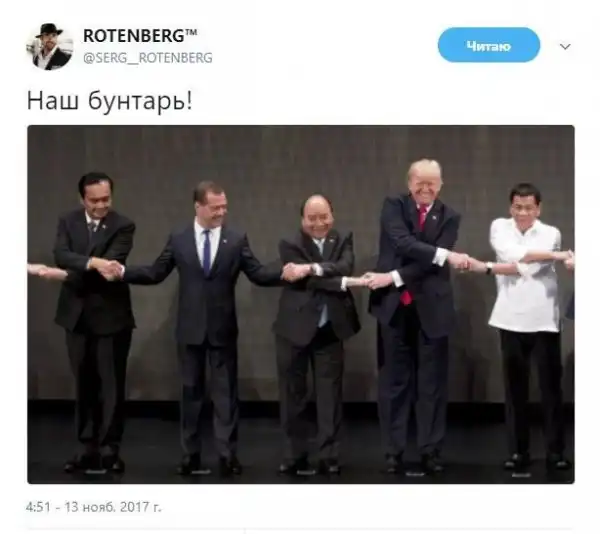Click the ™ symbol after ROTENBERG
Viewport: 600px width, 534px height.
(191, 32)
